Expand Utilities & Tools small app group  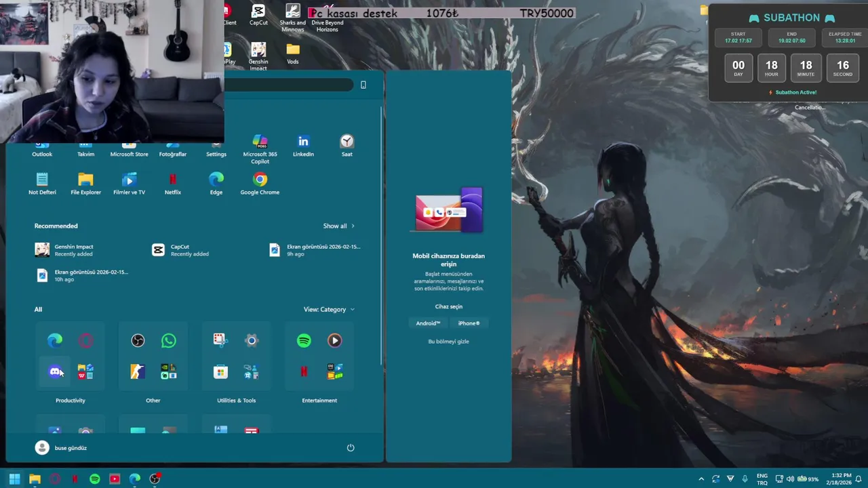252,371
